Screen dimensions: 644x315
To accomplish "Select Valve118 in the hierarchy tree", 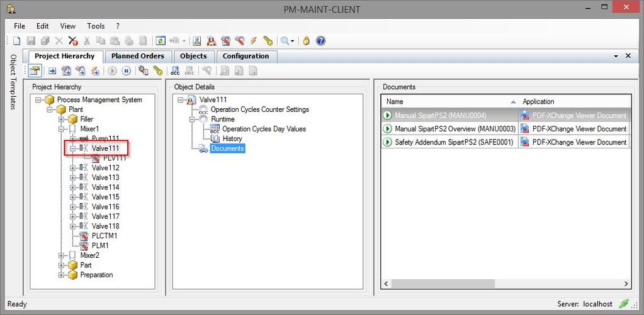I will [x=106, y=226].
